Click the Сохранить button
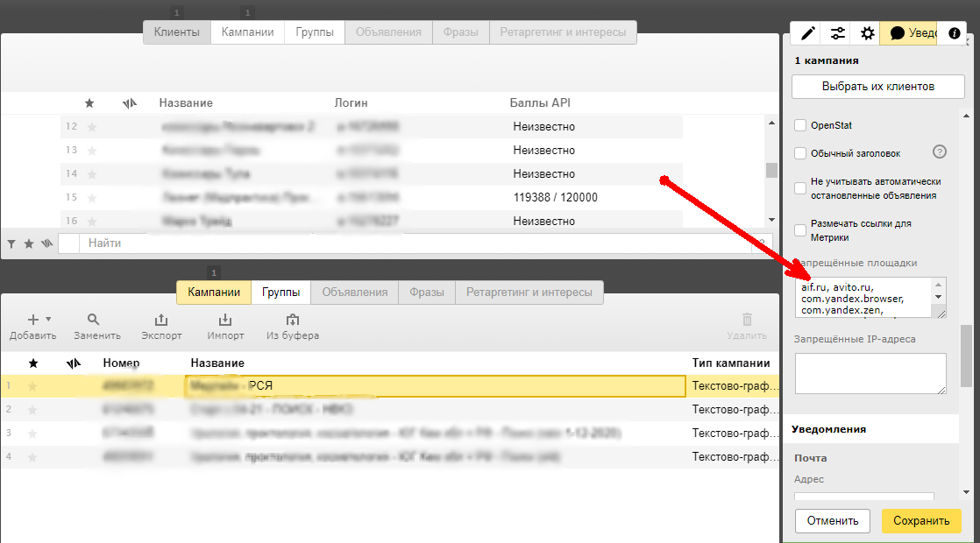This screenshot has width=980, height=543. coord(921,520)
